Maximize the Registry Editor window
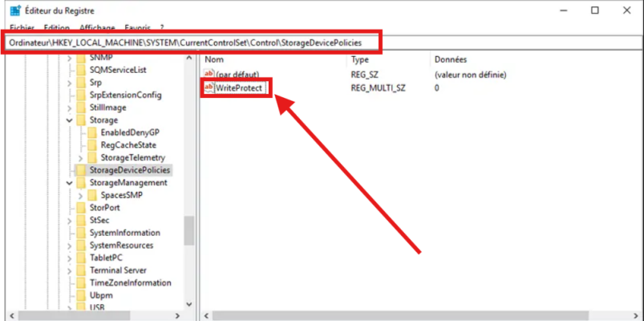Image resolution: width=644 pixels, height=321 pixels. (x=595, y=10)
